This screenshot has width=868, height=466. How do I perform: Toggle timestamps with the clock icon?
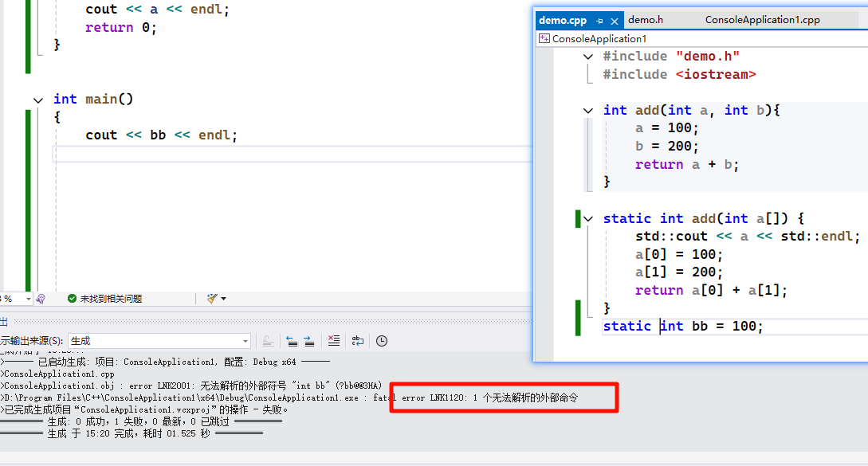click(x=382, y=341)
